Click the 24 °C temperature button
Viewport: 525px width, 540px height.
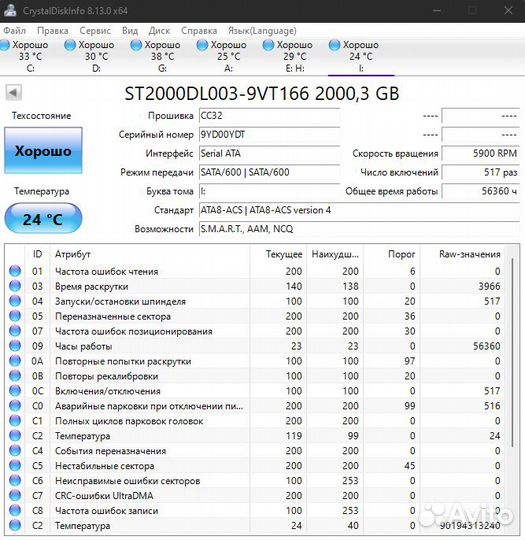click(x=43, y=219)
